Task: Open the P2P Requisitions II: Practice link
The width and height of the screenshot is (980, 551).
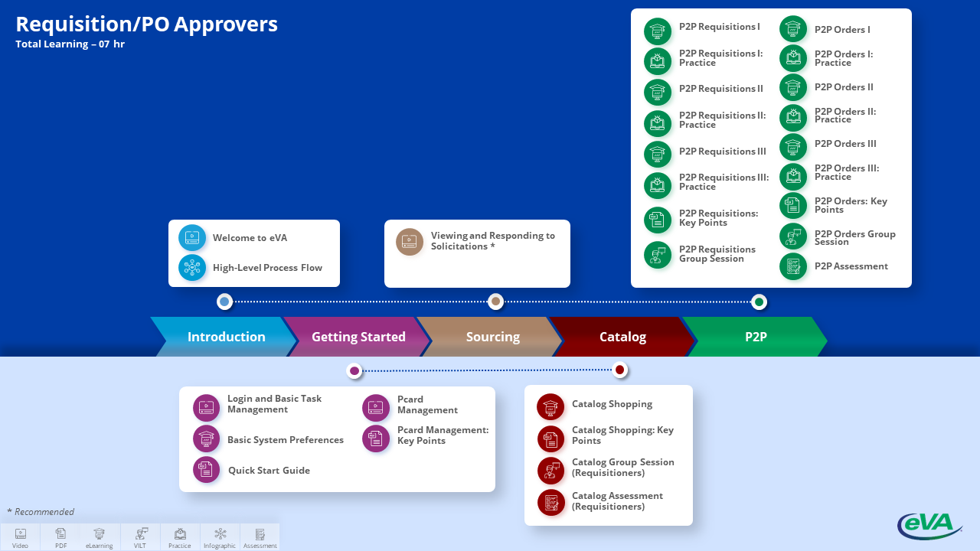Action: pos(722,120)
